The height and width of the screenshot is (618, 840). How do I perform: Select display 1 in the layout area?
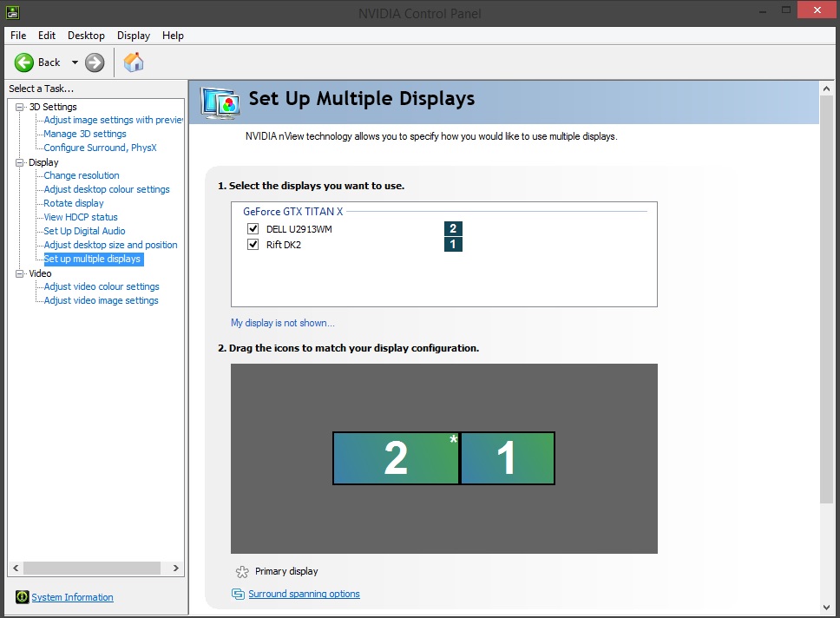[x=508, y=458]
